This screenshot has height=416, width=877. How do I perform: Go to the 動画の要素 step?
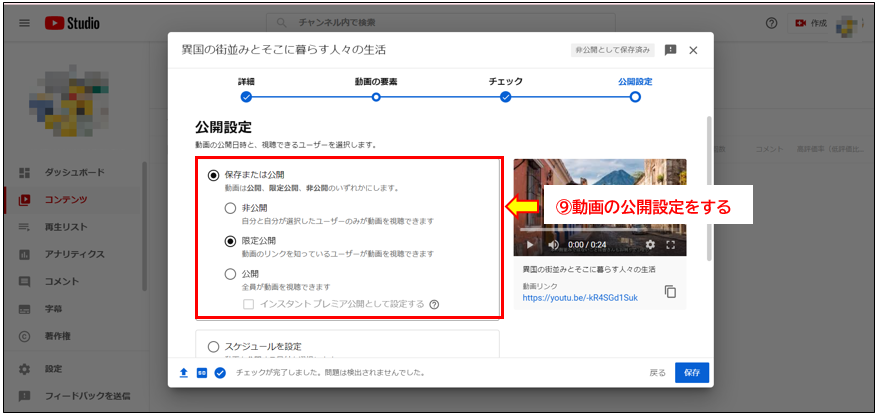point(376,97)
